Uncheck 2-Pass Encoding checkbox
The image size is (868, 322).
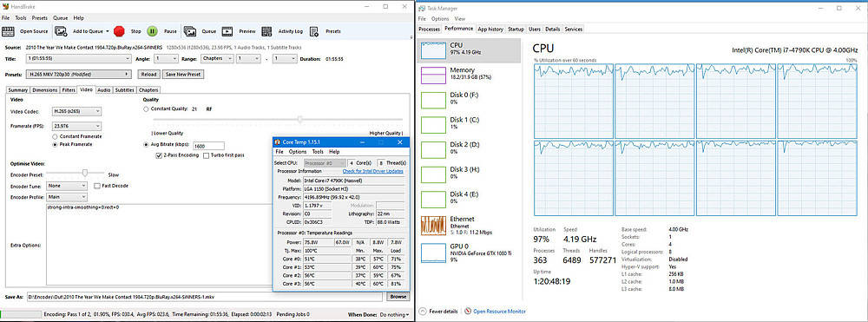point(159,155)
